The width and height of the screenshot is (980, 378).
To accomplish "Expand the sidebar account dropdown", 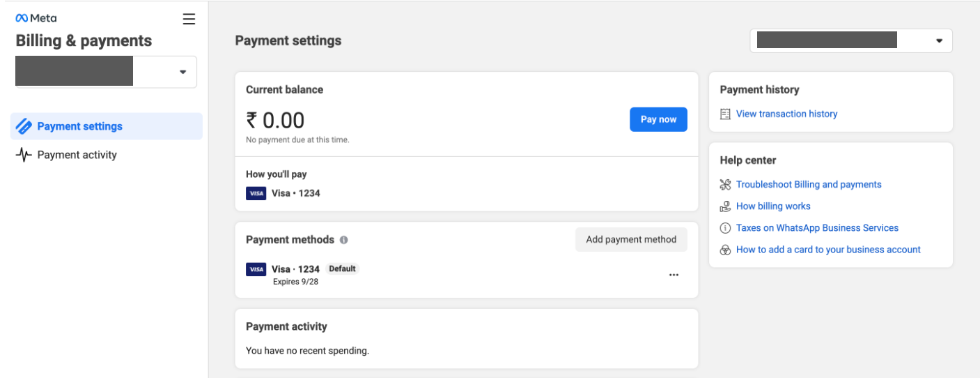I will 106,72.
